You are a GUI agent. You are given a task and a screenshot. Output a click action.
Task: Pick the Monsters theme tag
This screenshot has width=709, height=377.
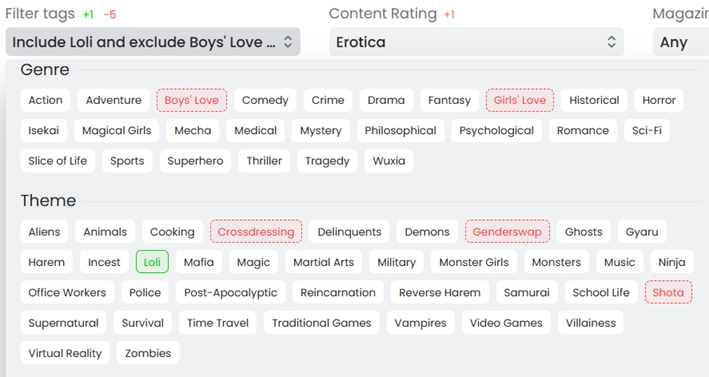coord(557,262)
